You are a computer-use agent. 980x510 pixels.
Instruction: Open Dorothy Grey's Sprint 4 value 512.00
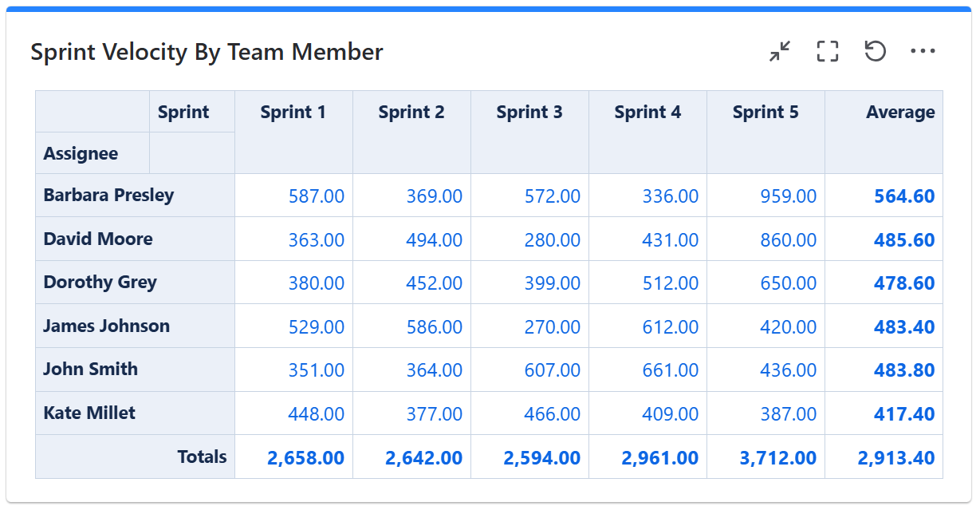[670, 283]
